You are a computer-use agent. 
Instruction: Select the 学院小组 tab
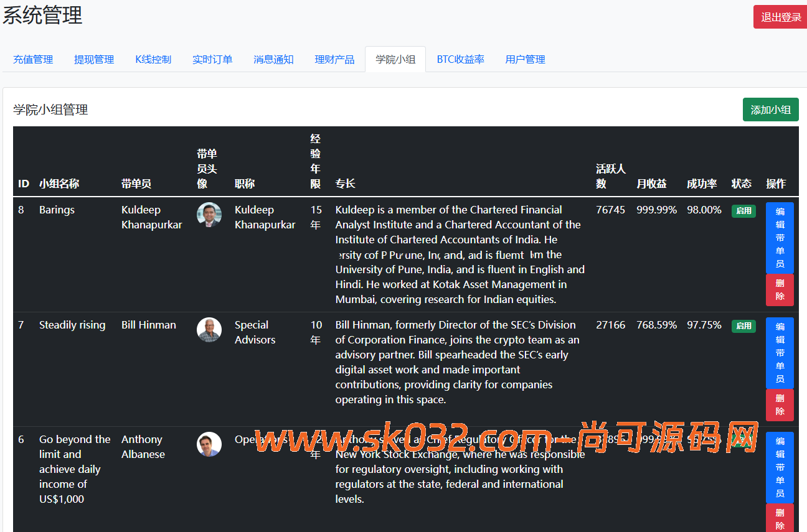pos(395,58)
